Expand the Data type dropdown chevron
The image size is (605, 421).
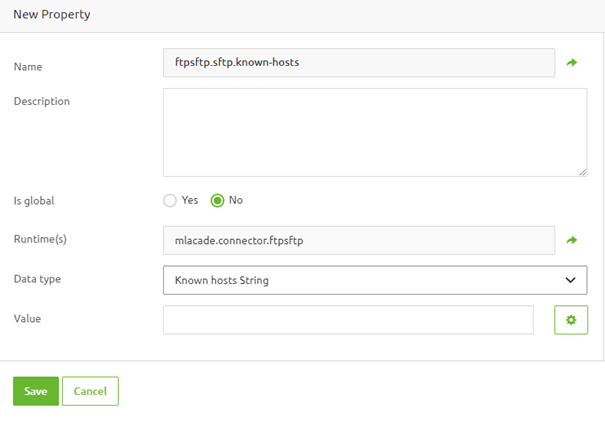570,281
